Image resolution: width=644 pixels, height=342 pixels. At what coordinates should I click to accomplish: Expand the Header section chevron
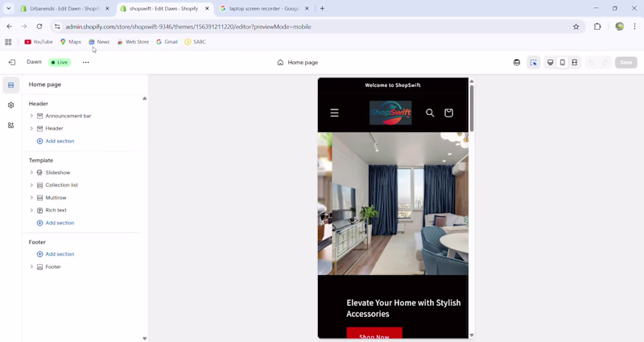pos(31,129)
